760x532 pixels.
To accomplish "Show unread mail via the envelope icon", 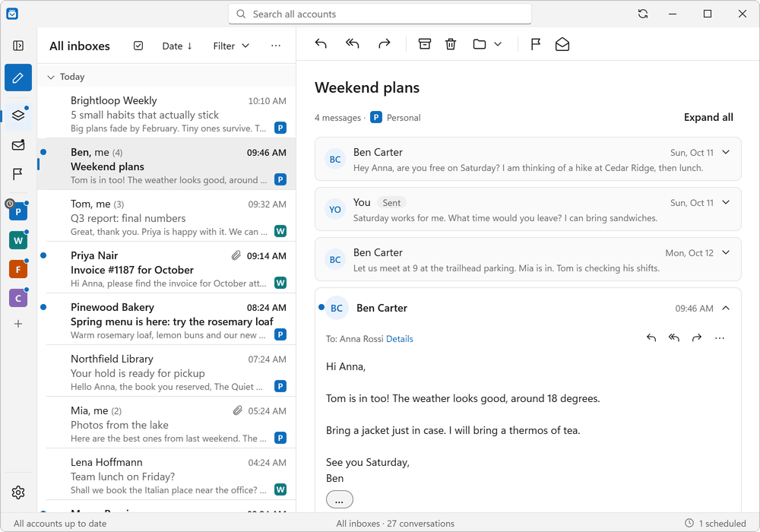I will pyautogui.click(x=18, y=145).
